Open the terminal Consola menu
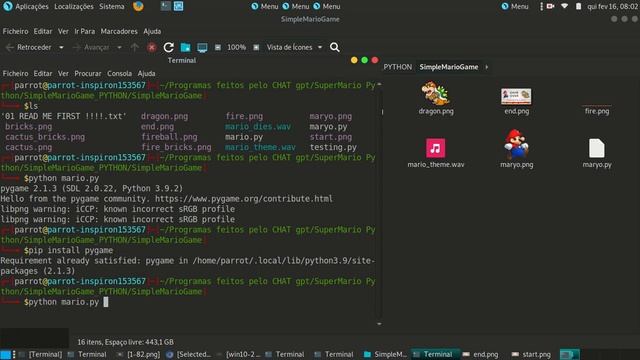 click(x=119, y=73)
